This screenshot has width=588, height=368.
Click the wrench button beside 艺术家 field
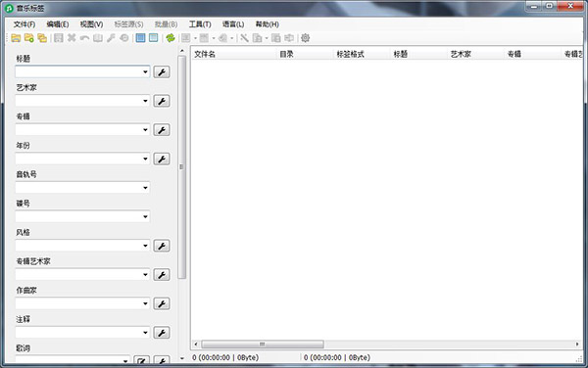tap(162, 101)
